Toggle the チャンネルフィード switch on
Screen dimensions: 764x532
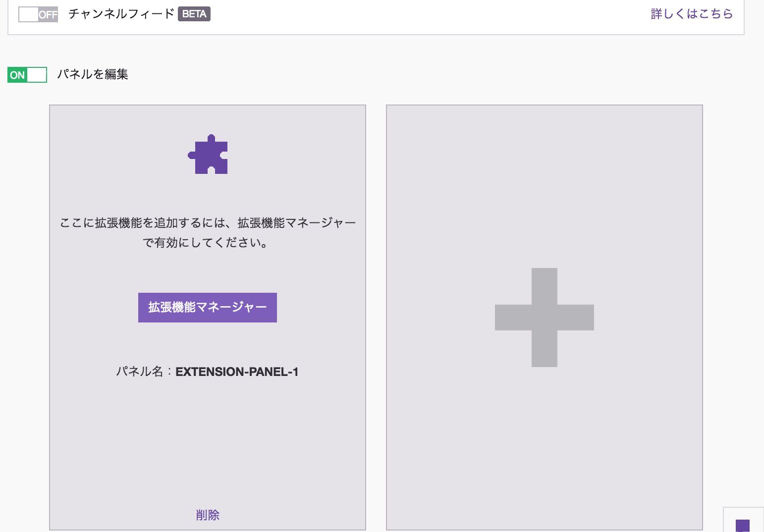[38, 14]
